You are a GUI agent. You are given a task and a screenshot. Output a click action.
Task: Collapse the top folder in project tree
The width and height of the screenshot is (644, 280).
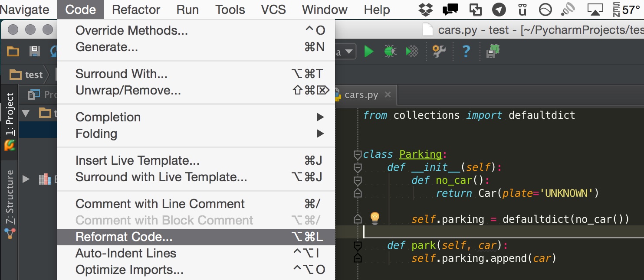tap(26, 114)
